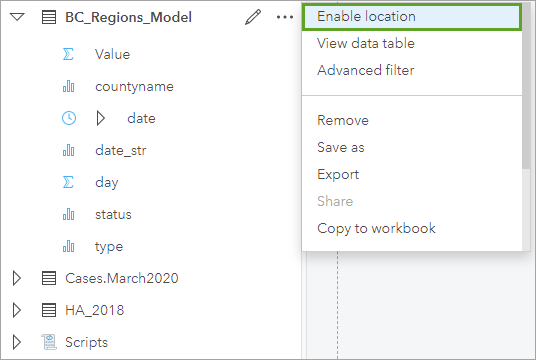
Task: Collapse the BC_Regions_Model dataset
Action: (17, 17)
